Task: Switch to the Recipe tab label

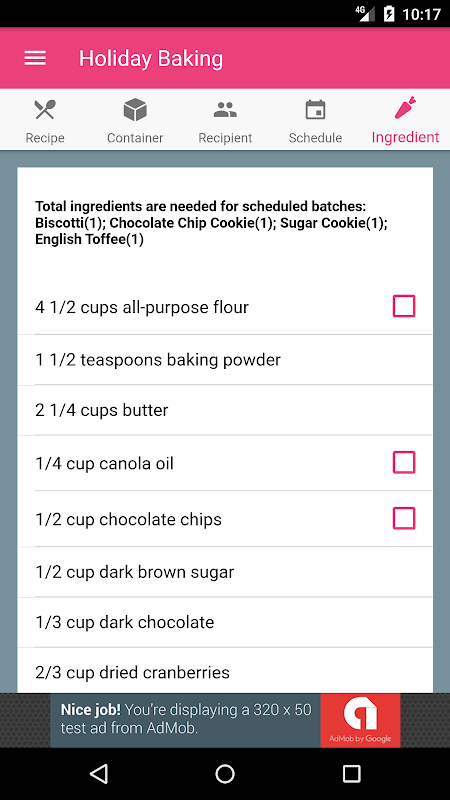Action: [x=45, y=138]
